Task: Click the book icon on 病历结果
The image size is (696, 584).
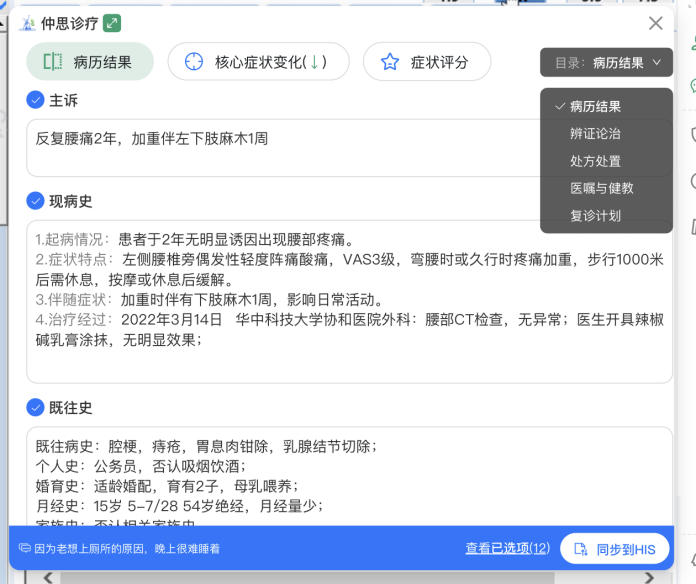Action: pyautogui.click(x=53, y=62)
